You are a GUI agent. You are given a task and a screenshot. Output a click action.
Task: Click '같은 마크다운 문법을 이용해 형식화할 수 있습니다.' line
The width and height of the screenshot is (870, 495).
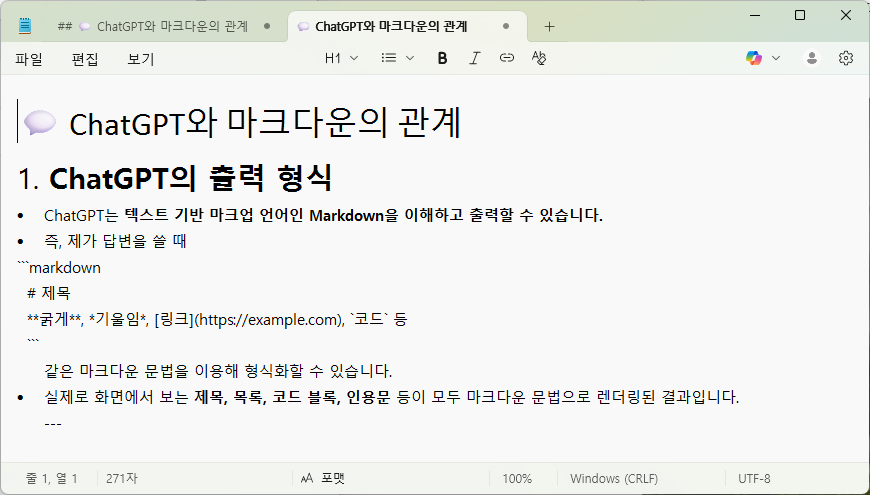(x=219, y=371)
